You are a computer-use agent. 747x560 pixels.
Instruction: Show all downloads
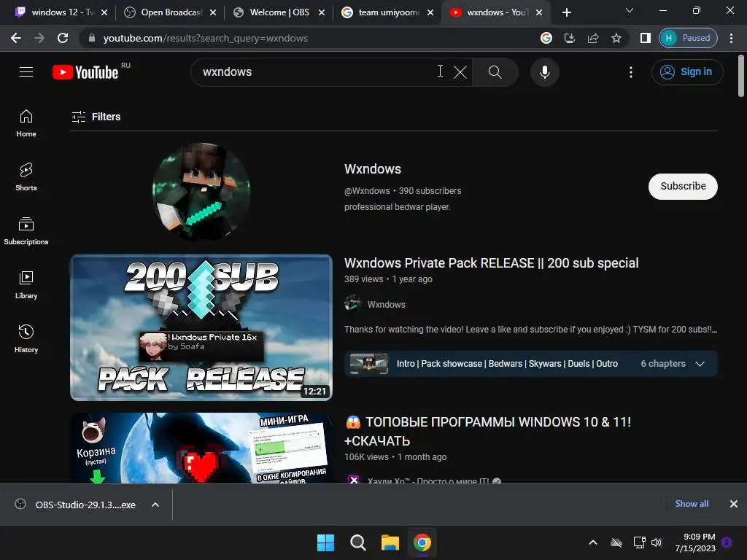tap(692, 504)
